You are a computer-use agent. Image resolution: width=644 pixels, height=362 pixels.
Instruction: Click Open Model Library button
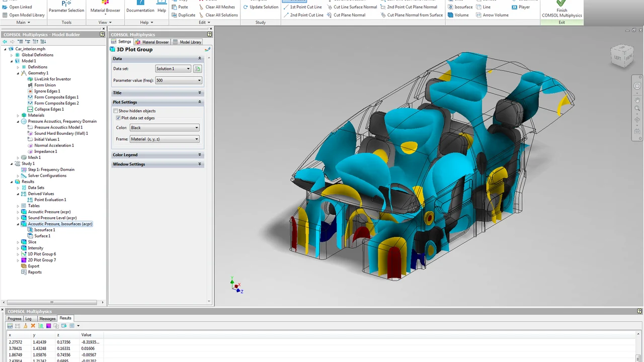23,15
